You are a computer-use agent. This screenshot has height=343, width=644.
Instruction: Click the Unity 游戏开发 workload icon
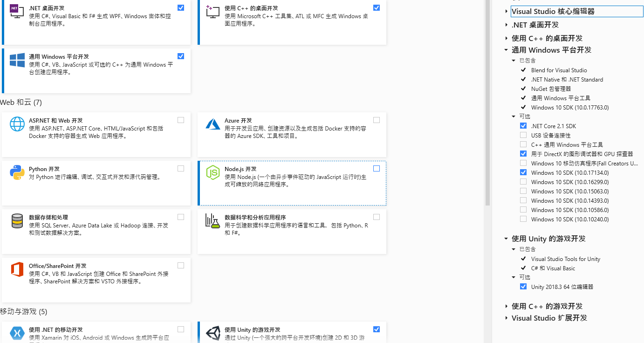(213, 333)
